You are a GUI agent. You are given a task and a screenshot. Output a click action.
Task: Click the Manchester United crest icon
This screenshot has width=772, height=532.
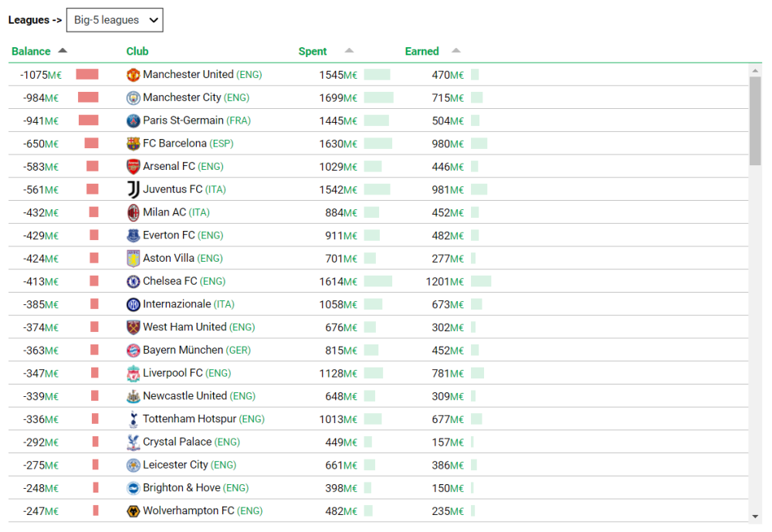point(133,75)
